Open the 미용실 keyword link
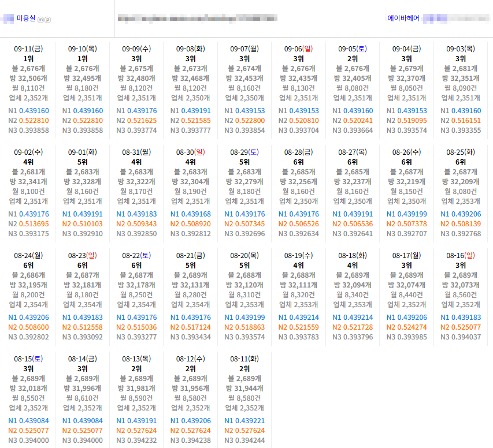493x448 pixels. click(26, 18)
